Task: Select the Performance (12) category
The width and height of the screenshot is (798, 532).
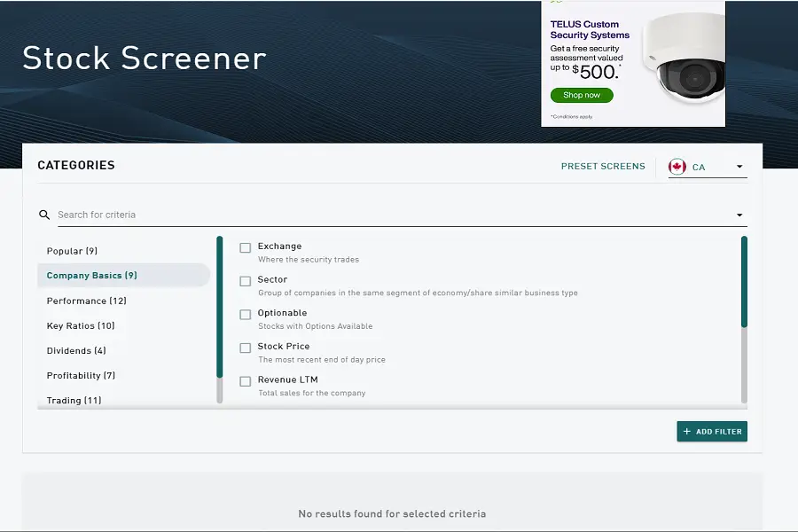Action: [x=86, y=301]
